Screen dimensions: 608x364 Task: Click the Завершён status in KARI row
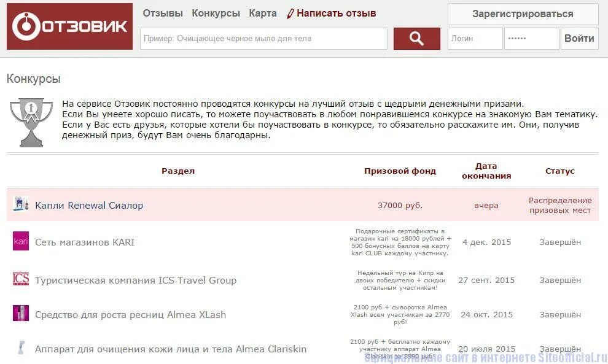point(560,242)
